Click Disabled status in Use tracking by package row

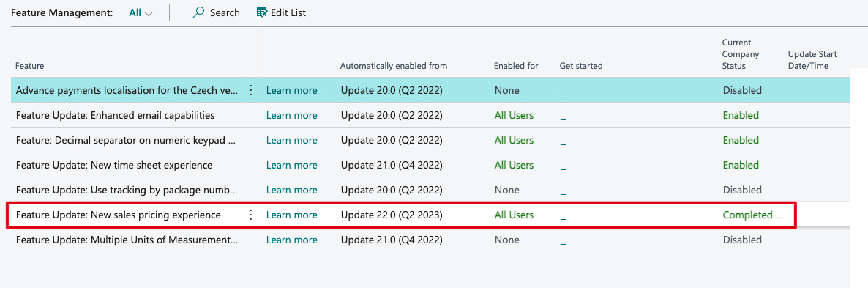[x=742, y=190]
